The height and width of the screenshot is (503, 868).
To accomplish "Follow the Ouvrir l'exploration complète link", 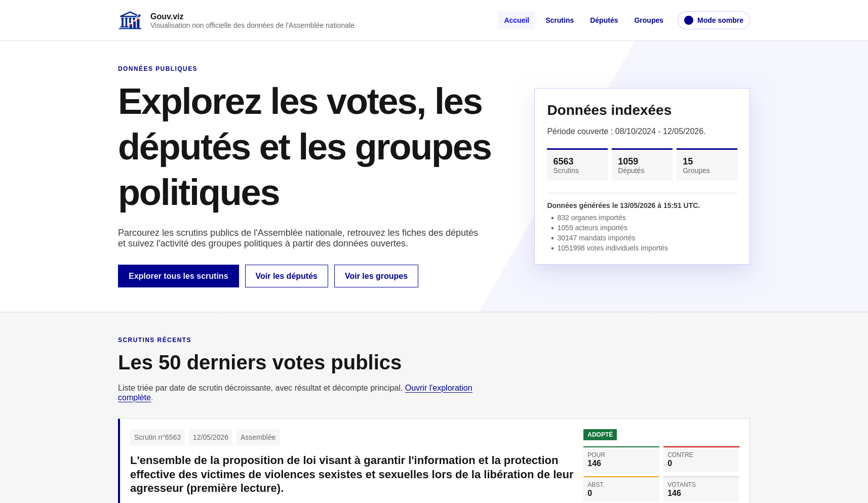I will click(x=295, y=393).
